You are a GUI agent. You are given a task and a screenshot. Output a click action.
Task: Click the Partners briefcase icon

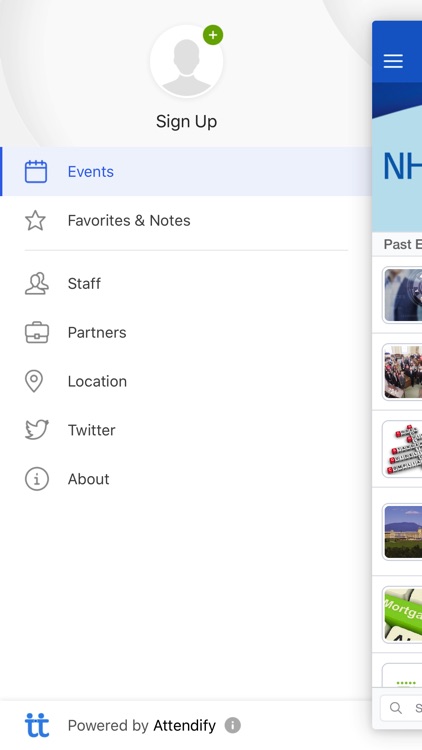coord(37,332)
